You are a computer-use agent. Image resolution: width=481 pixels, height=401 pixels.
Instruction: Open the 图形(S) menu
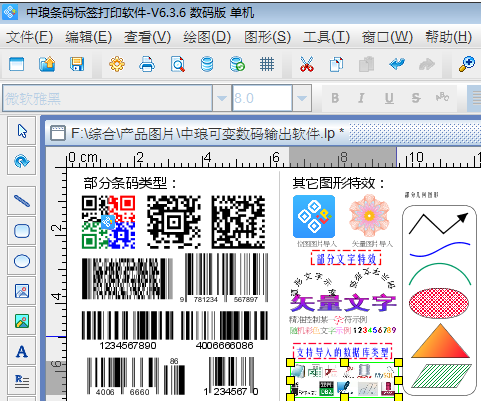[x=267, y=37]
